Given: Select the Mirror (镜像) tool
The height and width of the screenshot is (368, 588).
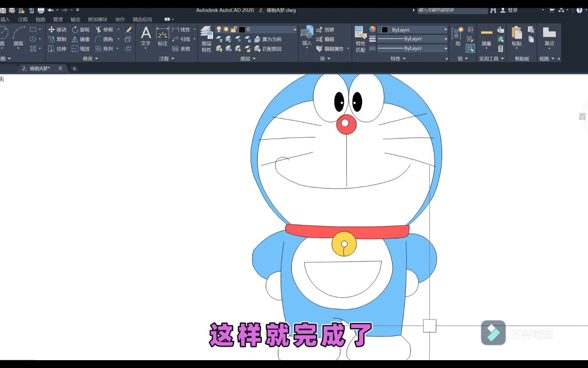Looking at the screenshot, I should [81, 39].
